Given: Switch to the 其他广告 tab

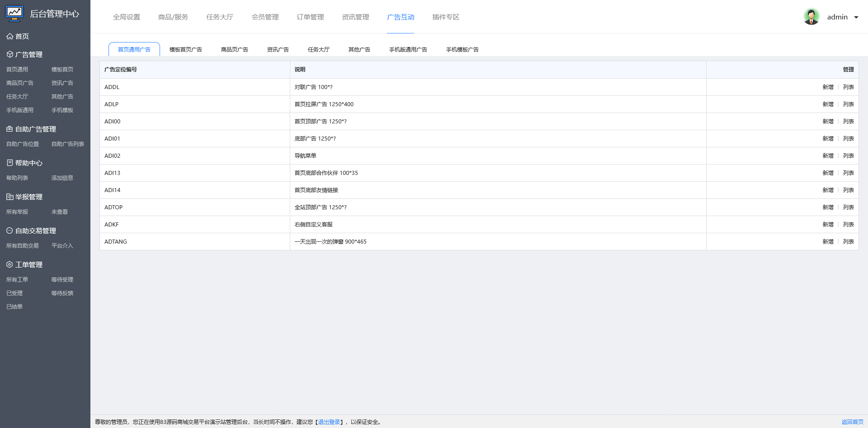Looking at the screenshot, I should click(x=359, y=49).
